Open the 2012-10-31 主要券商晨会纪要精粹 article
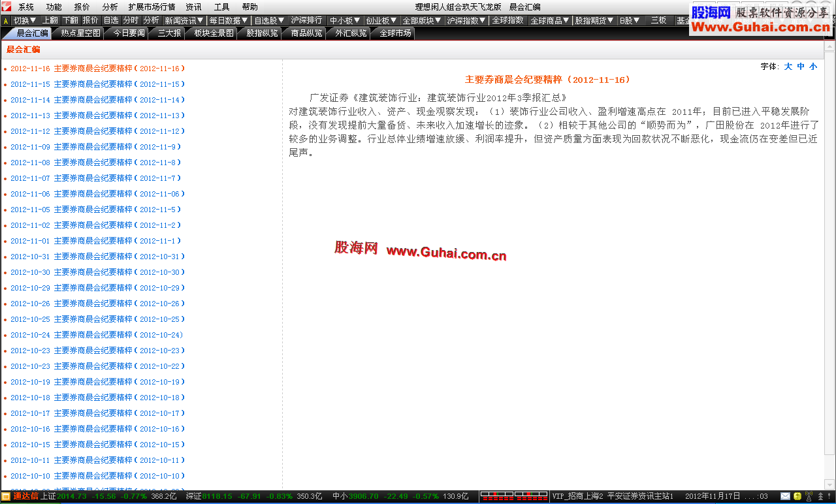The height and width of the screenshot is (504, 836). [98, 257]
